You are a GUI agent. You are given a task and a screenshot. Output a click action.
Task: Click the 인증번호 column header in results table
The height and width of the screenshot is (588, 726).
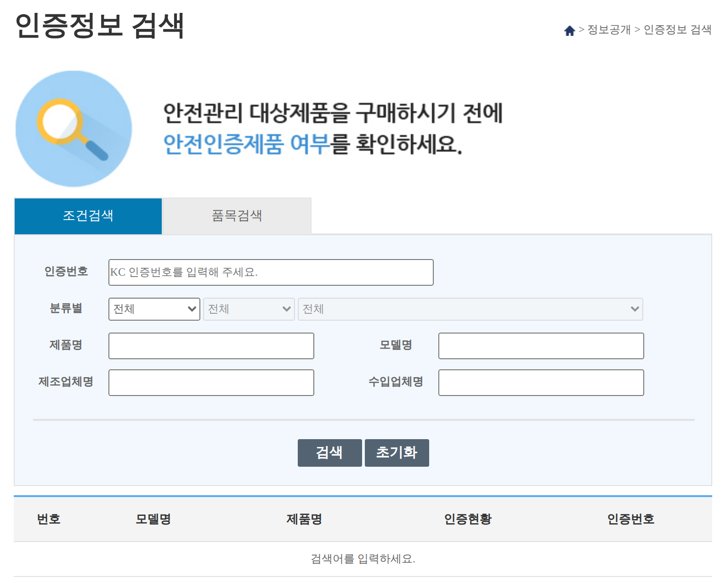pos(630,519)
